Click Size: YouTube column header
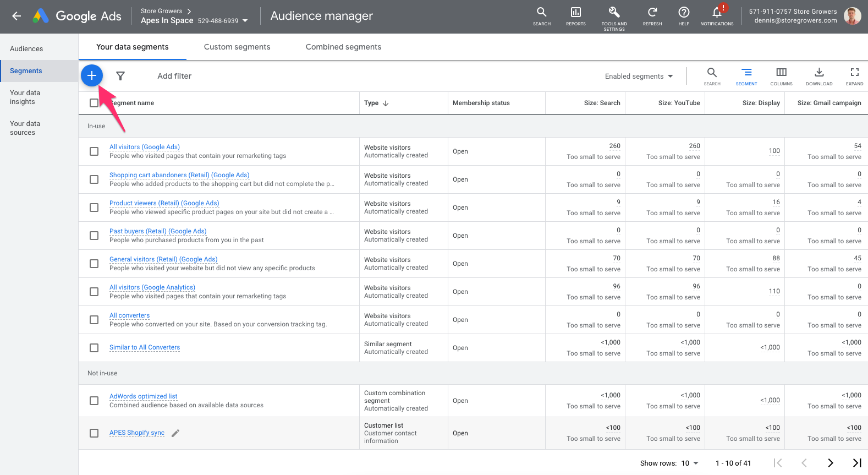This screenshot has width=868, height=475. pyautogui.click(x=679, y=103)
